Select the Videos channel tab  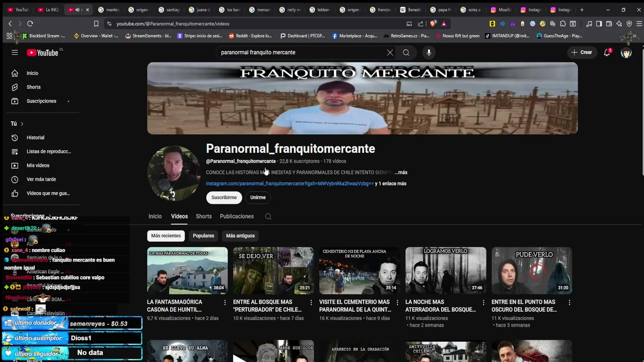click(x=179, y=216)
